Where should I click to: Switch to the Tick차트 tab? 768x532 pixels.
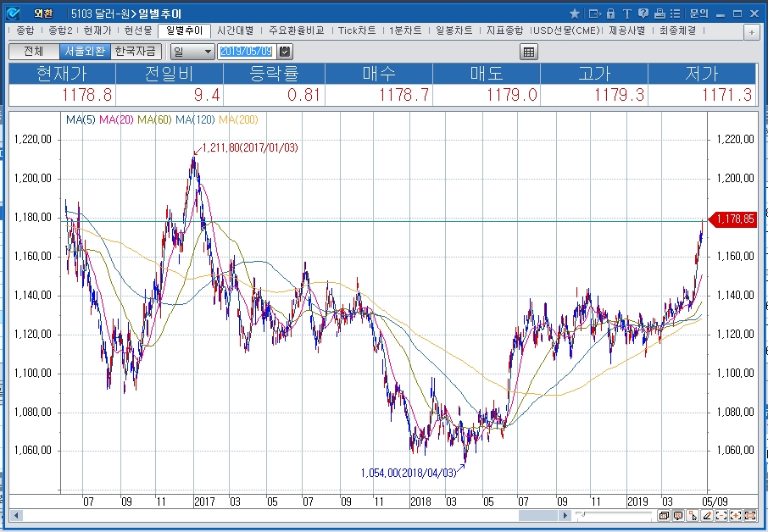click(x=357, y=30)
